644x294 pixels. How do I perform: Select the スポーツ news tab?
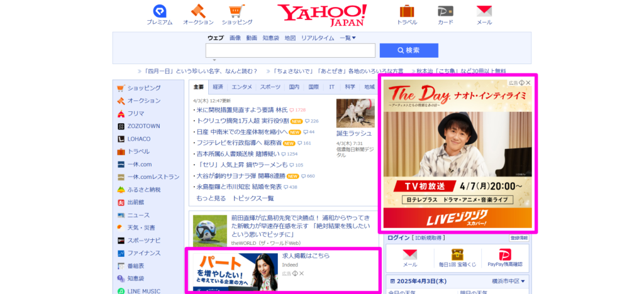pyautogui.click(x=270, y=87)
